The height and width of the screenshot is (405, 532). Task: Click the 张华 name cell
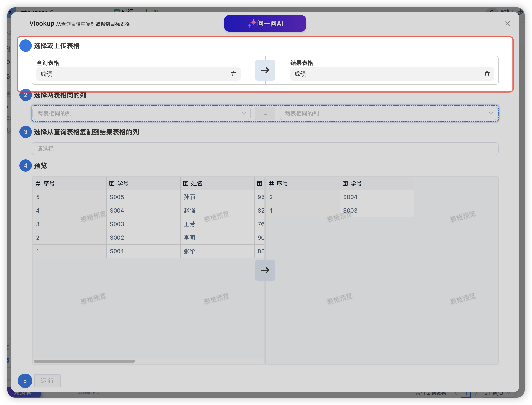[x=217, y=251]
